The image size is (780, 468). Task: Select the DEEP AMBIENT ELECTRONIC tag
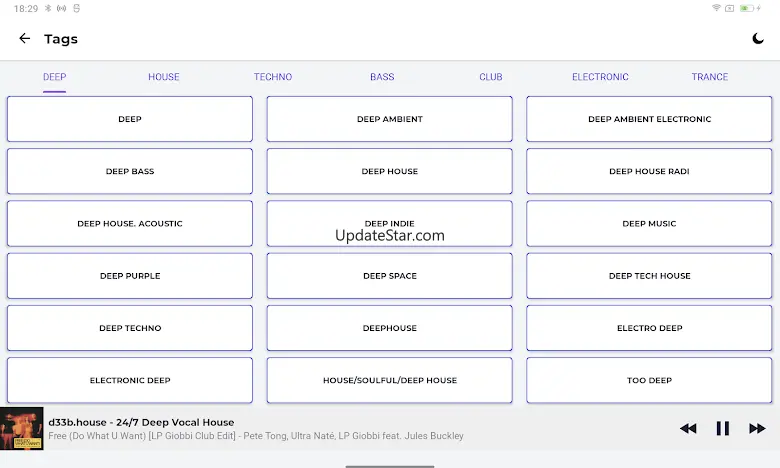(649, 119)
